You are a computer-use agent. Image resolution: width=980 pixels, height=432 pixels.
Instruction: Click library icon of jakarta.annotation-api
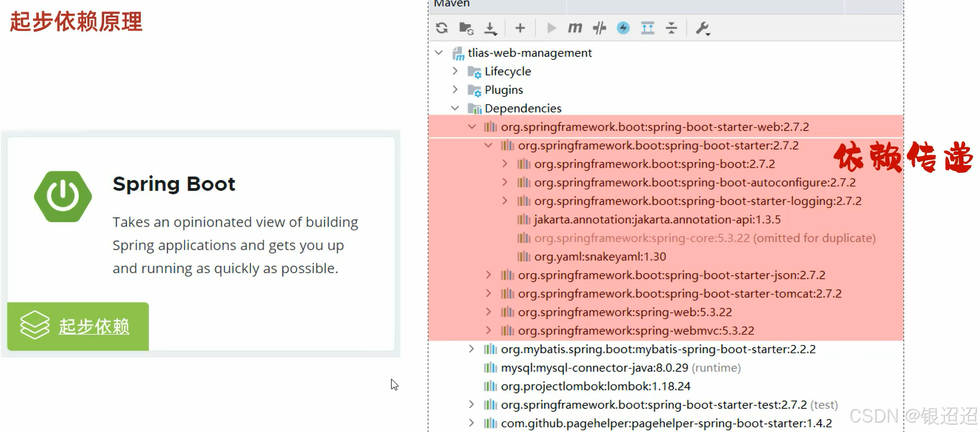[524, 219]
